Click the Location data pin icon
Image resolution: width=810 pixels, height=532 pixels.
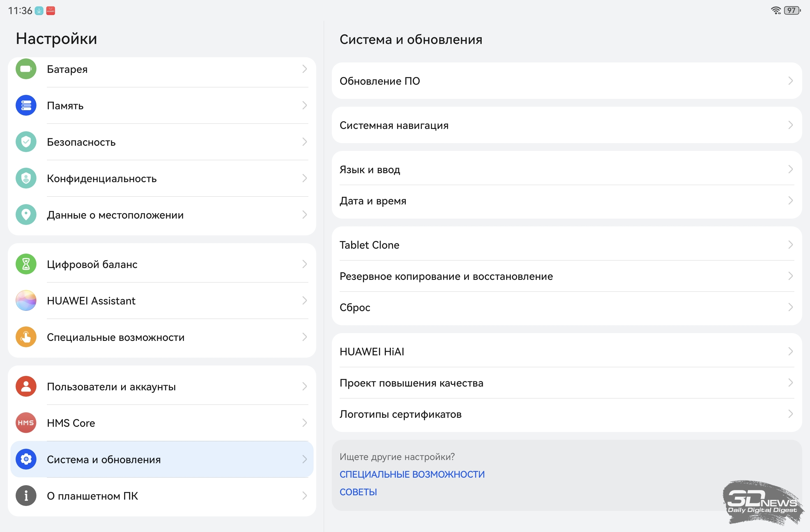pyautogui.click(x=26, y=215)
